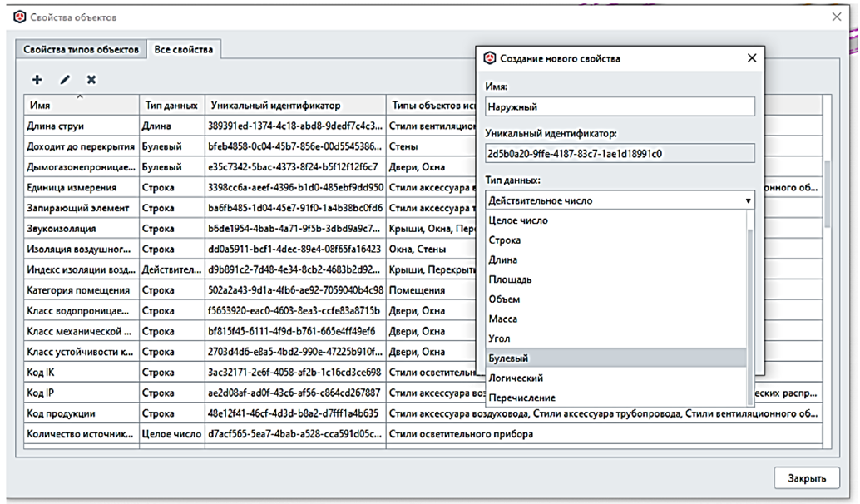Screen dimensions: 860x504
Task: Close the 'Создание нового свойства' dialog
Action: coord(752,58)
